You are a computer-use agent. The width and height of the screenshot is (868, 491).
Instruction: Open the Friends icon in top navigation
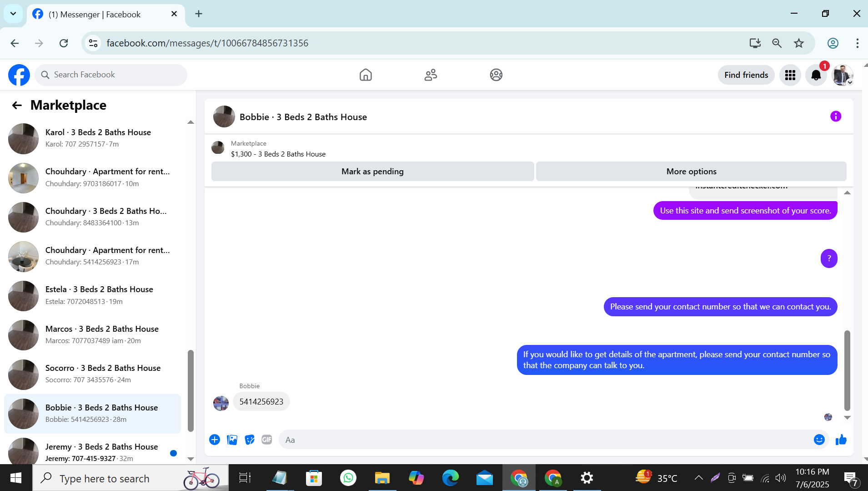431,75
